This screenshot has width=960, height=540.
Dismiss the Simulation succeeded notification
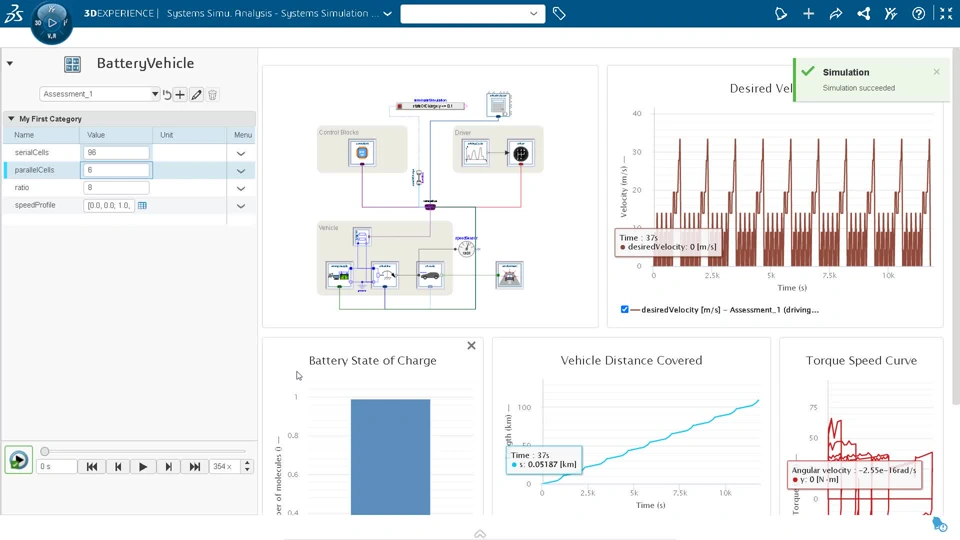[936, 72]
